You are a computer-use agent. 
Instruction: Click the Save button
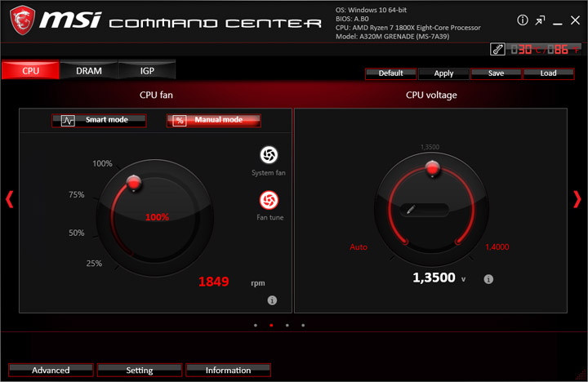pyautogui.click(x=497, y=73)
